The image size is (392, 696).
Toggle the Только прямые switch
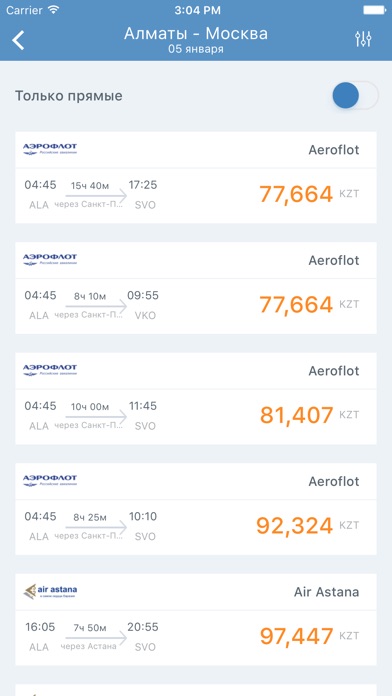[355, 95]
